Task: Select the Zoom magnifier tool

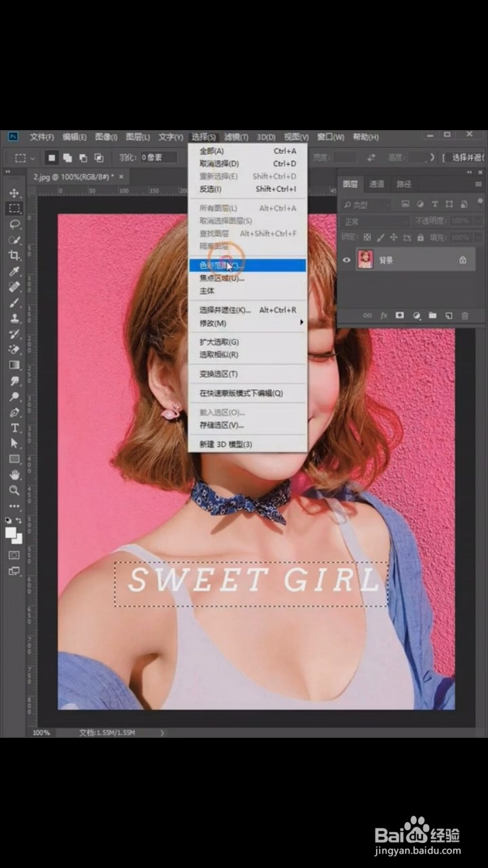Action: 14,490
